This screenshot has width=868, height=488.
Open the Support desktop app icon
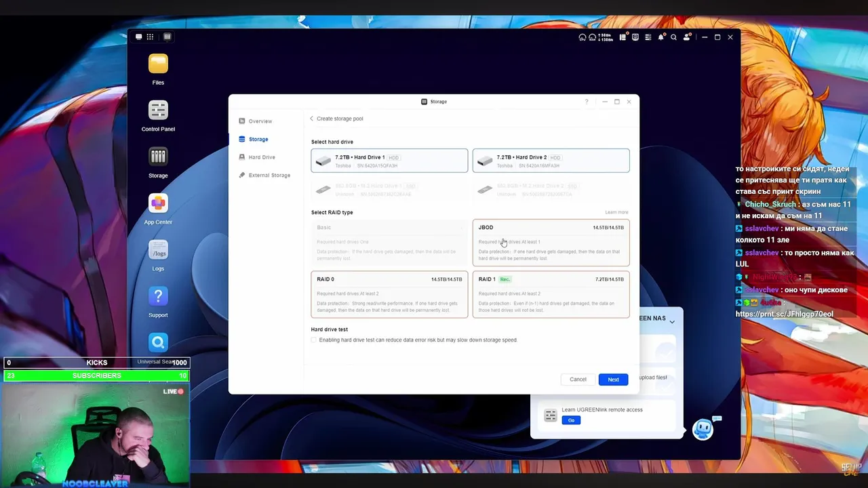pos(158,296)
